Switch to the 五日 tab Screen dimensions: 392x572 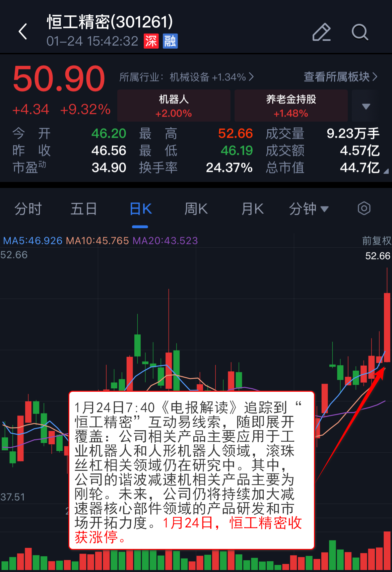coord(84,209)
